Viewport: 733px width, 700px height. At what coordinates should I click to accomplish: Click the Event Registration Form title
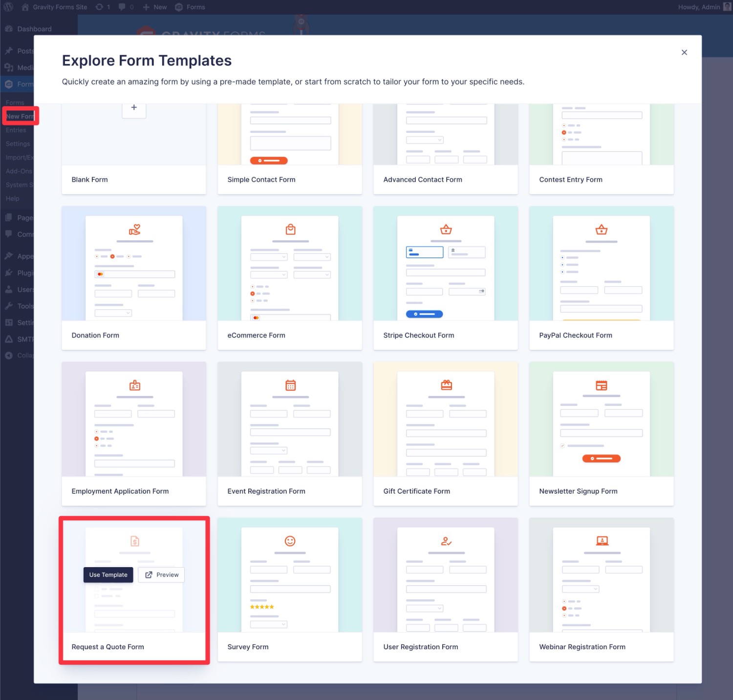coord(266,491)
